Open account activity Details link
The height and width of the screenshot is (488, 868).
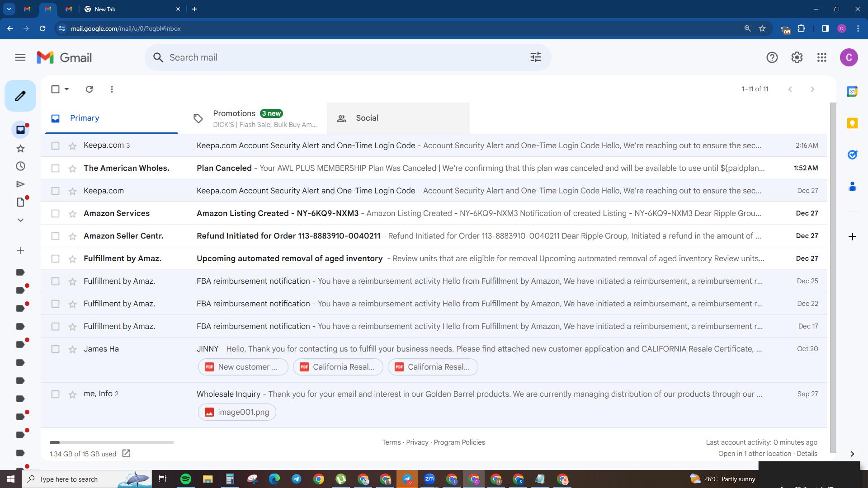(x=807, y=454)
